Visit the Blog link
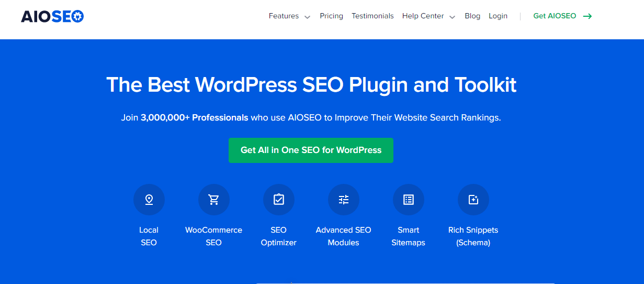The width and height of the screenshot is (644, 284). point(472,16)
